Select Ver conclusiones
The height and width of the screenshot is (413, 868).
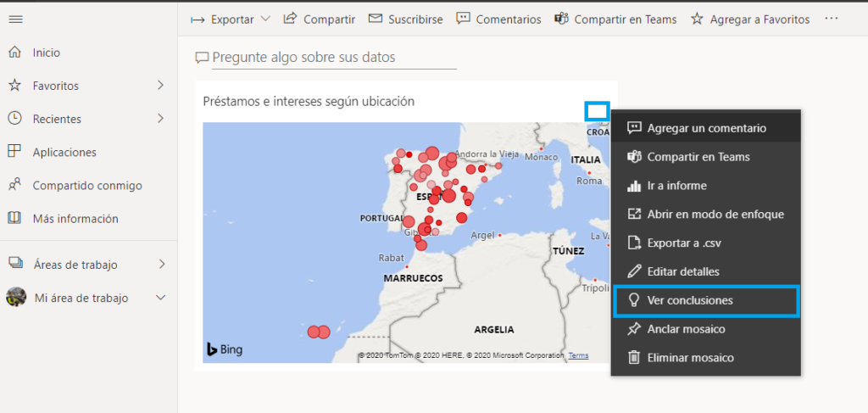[x=706, y=300]
